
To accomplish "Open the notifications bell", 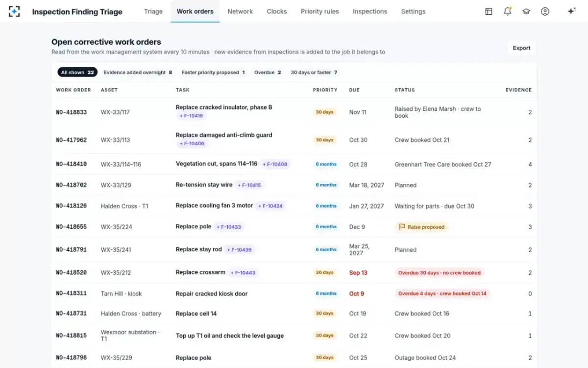I will click(508, 11).
